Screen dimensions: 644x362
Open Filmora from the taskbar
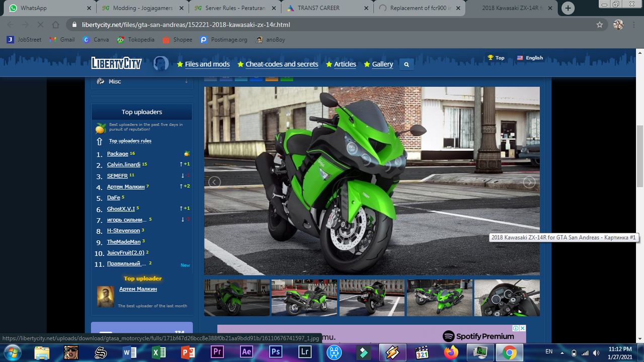tap(363, 352)
